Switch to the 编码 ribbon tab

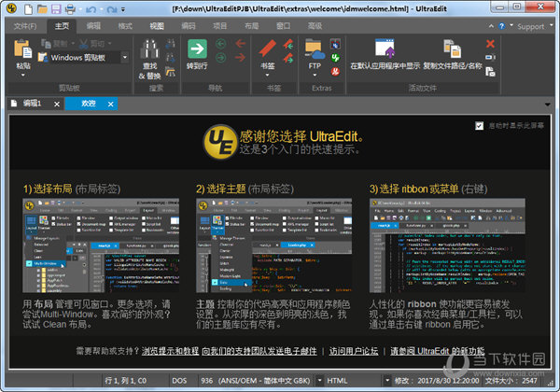click(x=189, y=26)
